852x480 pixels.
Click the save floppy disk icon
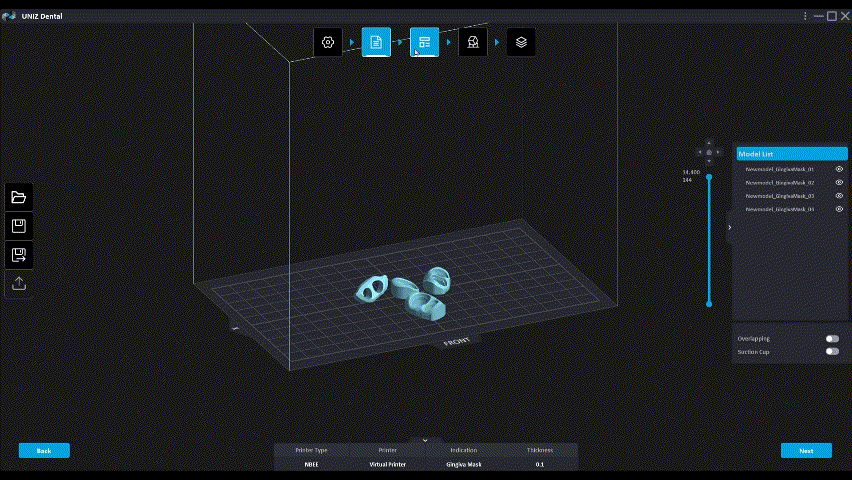coord(19,226)
